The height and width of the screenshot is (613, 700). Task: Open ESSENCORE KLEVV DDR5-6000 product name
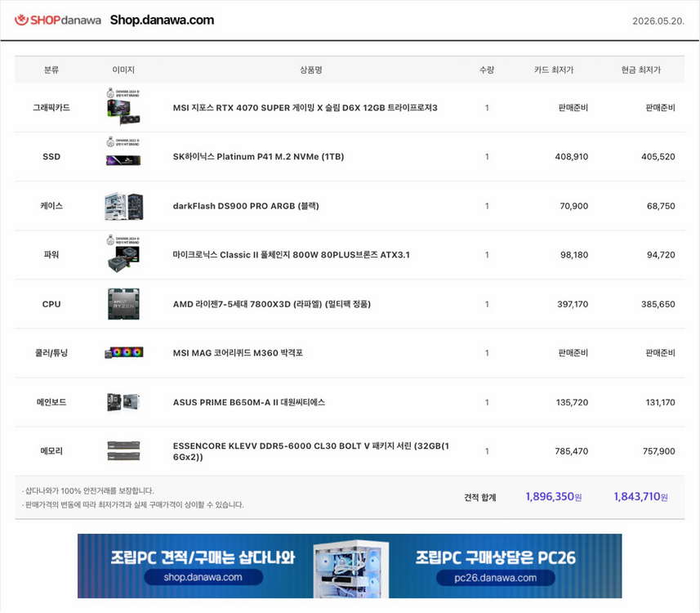(311, 451)
